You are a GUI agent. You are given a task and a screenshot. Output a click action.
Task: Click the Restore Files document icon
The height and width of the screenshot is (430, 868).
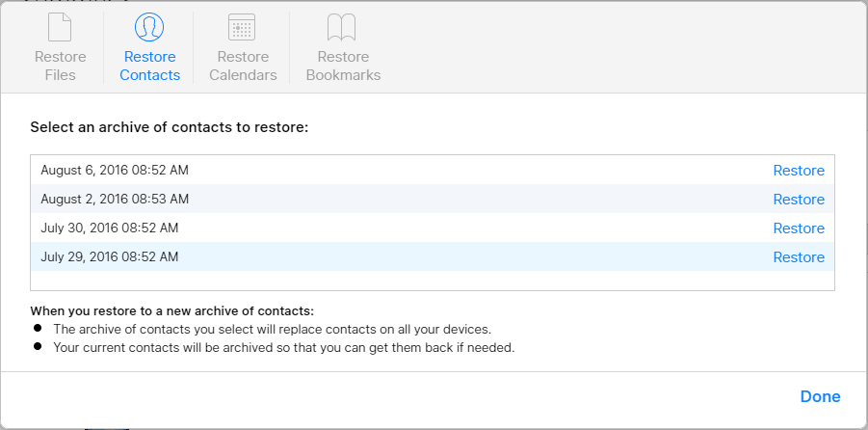coord(60,26)
